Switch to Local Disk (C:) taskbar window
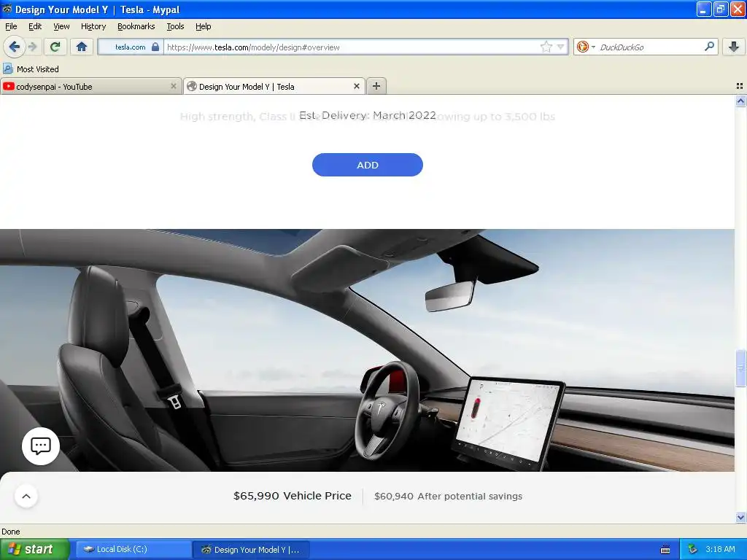Viewport: 747px width, 560px height. coord(134,549)
